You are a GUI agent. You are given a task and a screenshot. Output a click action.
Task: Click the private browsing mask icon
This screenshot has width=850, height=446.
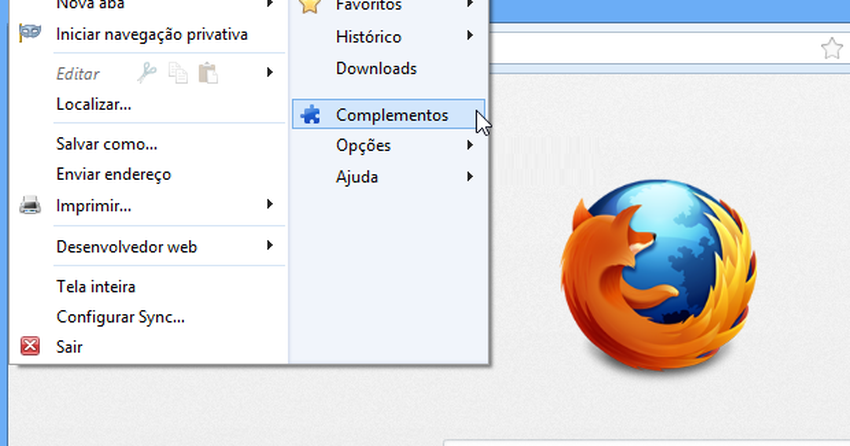click(x=30, y=33)
